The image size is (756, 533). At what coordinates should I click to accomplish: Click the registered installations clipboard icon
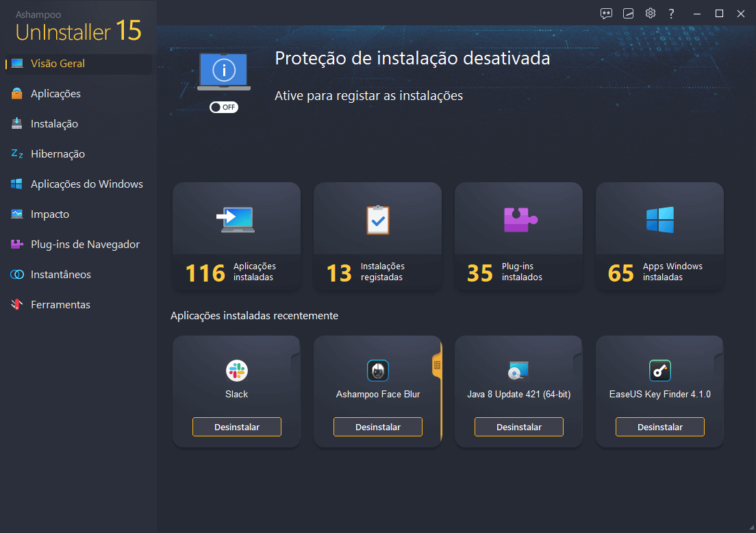pyautogui.click(x=377, y=220)
